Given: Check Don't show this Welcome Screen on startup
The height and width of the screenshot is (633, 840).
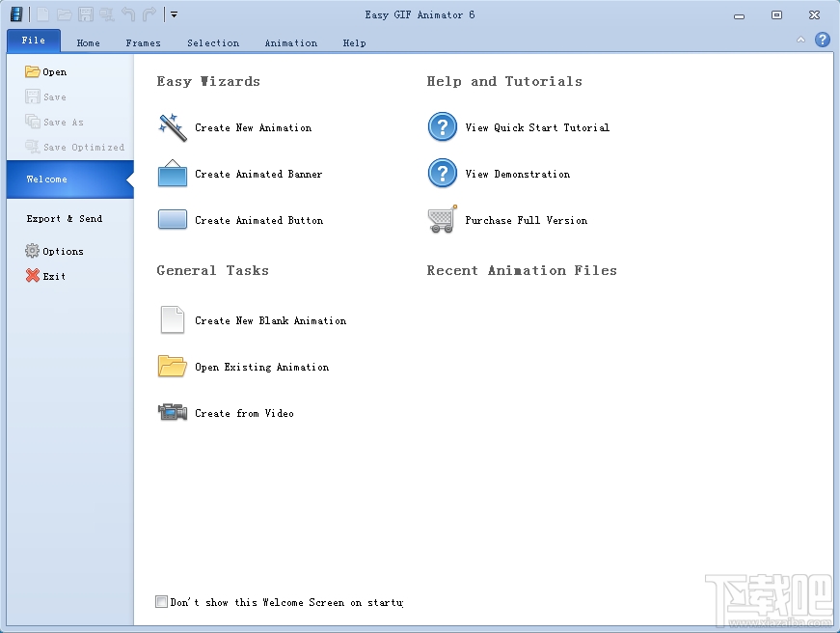Looking at the screenshot, I should 161,601.
